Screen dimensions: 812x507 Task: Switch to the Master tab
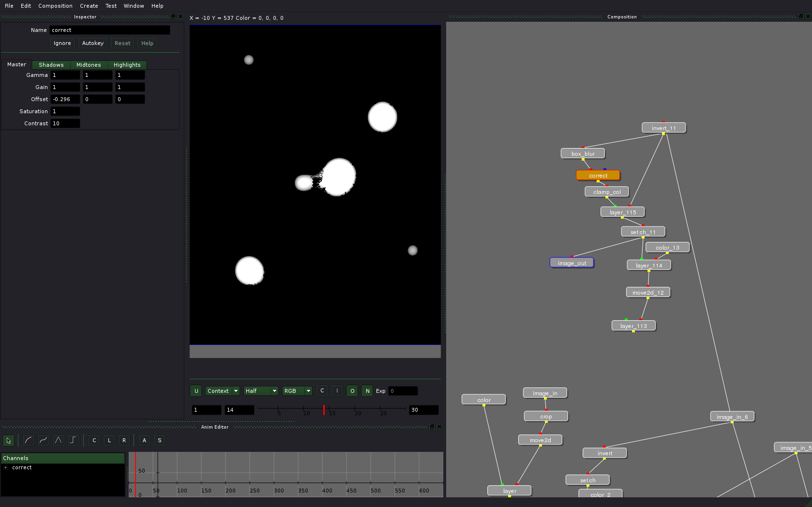[x=16, y=64]
